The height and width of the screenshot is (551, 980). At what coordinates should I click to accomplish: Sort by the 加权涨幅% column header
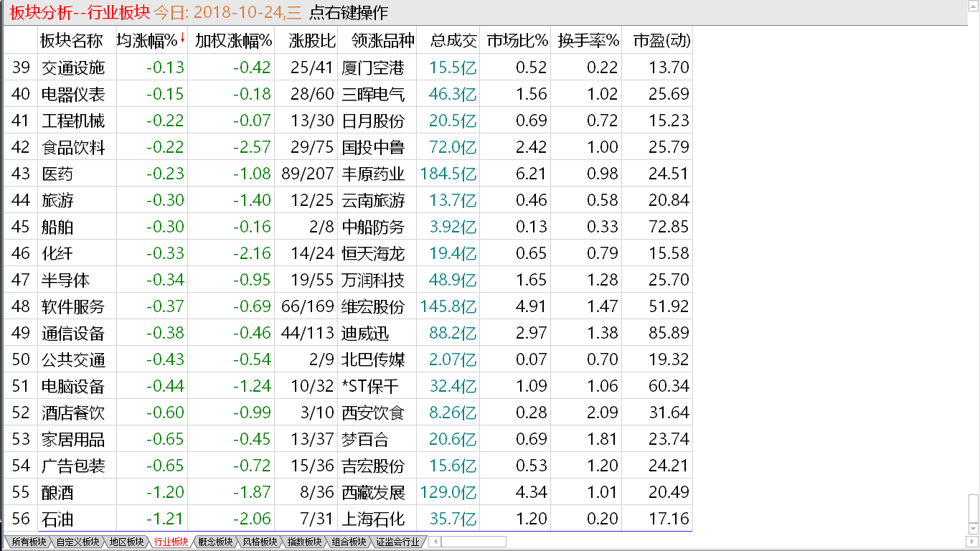[x=233, y=41]
